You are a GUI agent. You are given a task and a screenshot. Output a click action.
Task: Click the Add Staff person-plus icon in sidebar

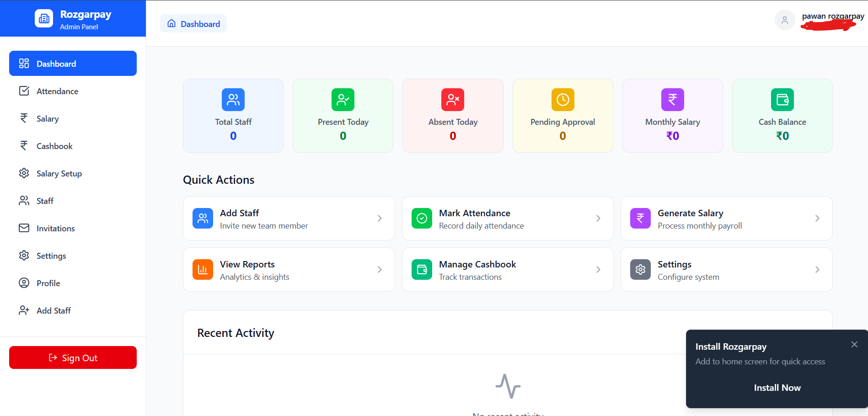coord(24,310)
